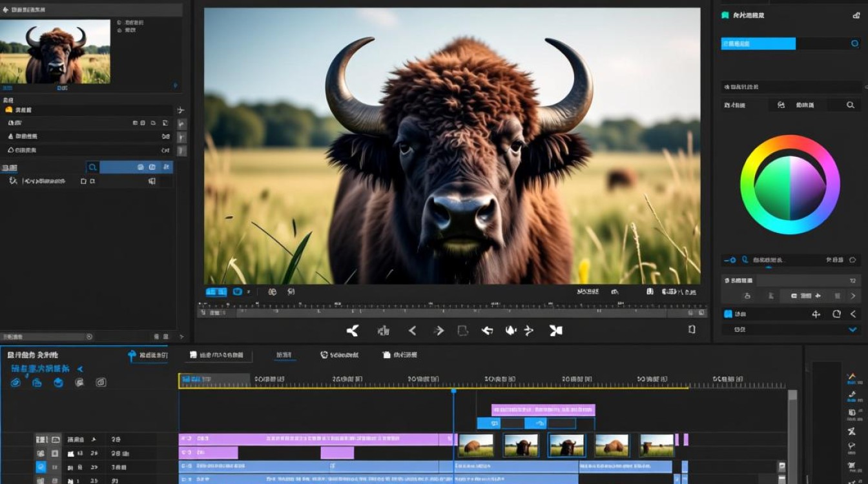Click the step-forward right arrow in playback controls

[439, 330]
